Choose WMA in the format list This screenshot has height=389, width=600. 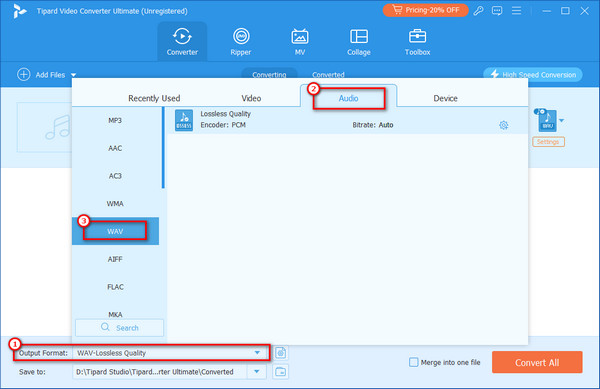[x=115, y=203]
